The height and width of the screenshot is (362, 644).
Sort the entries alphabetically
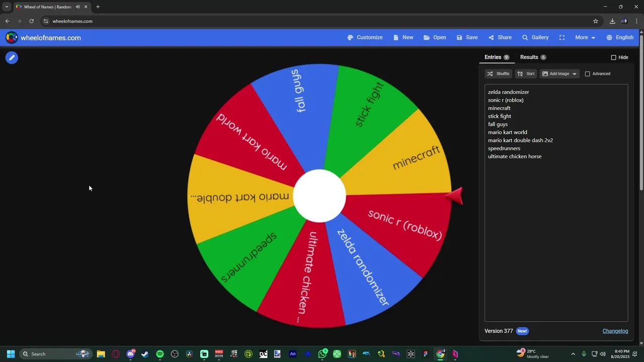pos(526,74)
